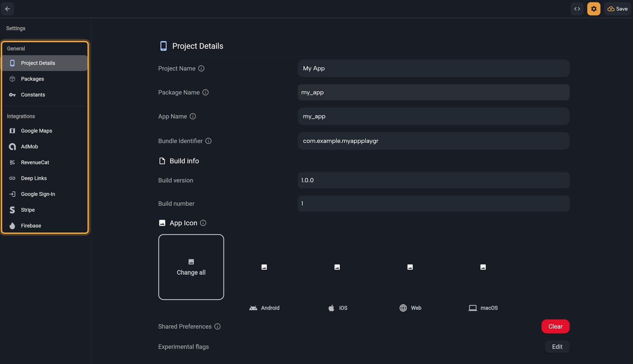Edit the Experimental flags

click(557, 347)
